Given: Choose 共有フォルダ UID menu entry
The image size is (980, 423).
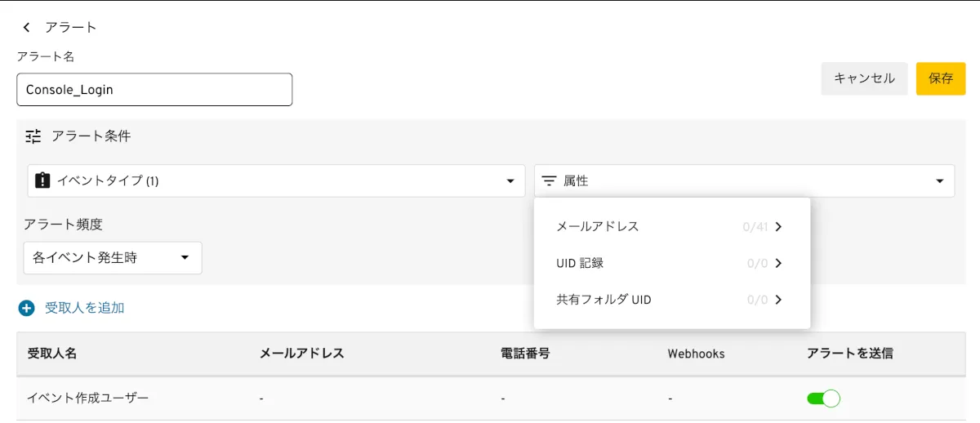Looking at the screenshot, I should point(604,300).
